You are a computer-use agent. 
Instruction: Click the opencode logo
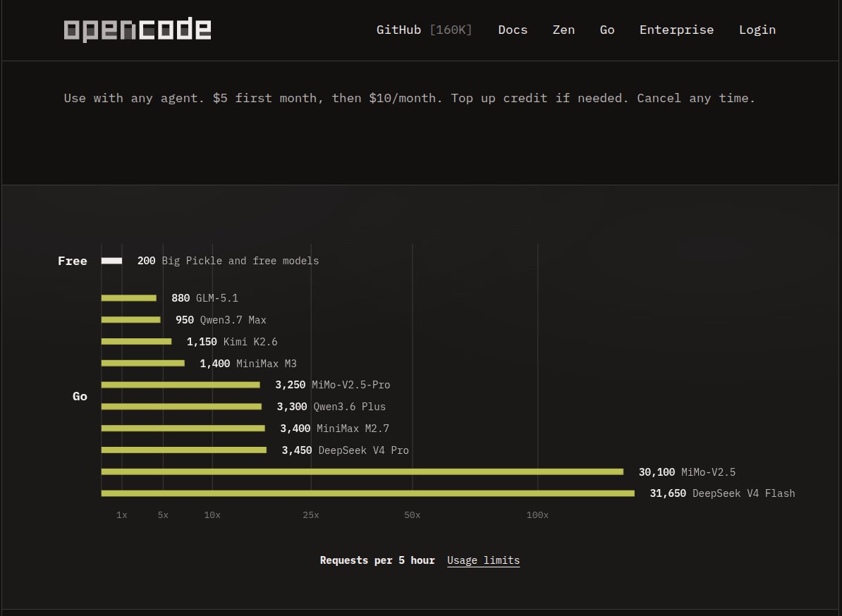point(138,30)
